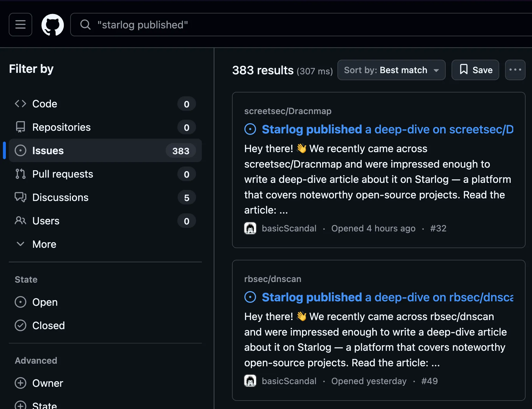532x409 pixels.
Task: Click inside the search input field
Action: coord(205,25)
